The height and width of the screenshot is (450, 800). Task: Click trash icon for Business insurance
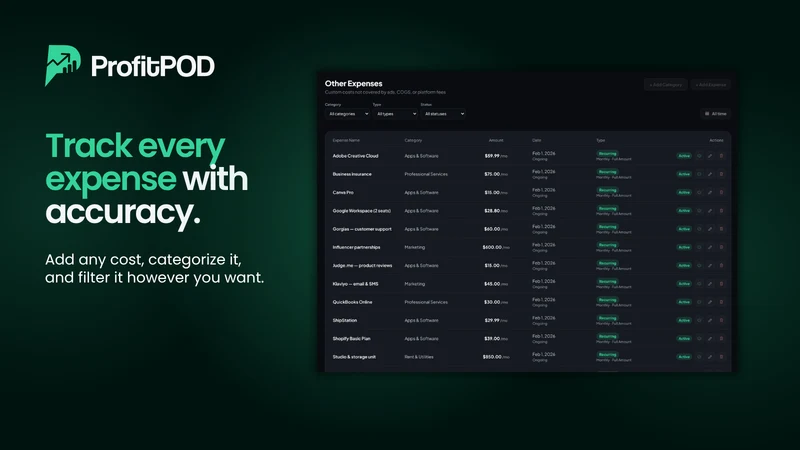(x=721, y=174)
